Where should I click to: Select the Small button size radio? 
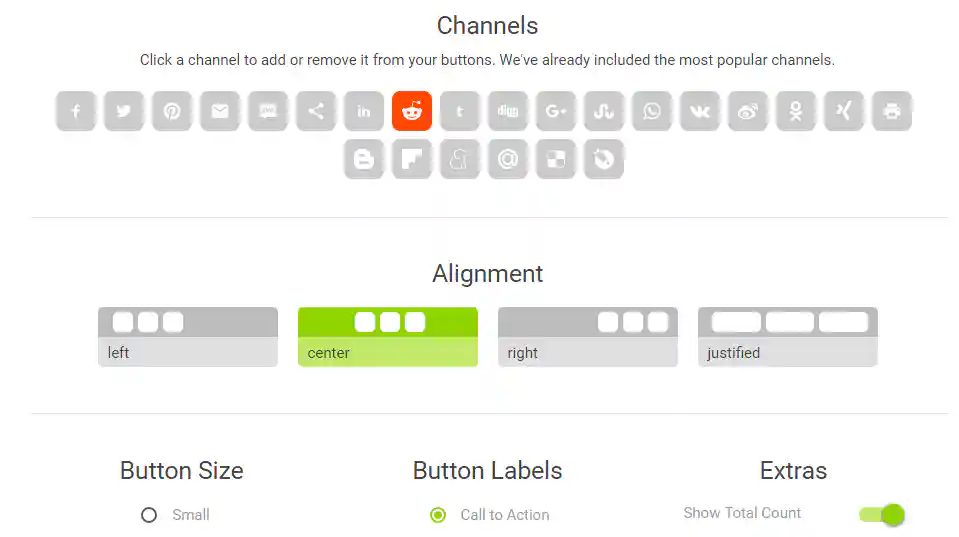[149, 515]
